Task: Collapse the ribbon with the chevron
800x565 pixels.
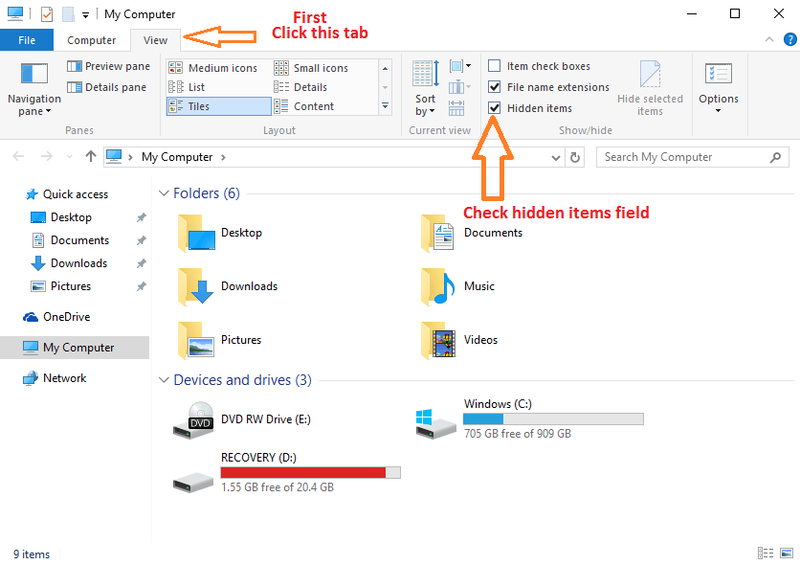Action: (769, 39)
